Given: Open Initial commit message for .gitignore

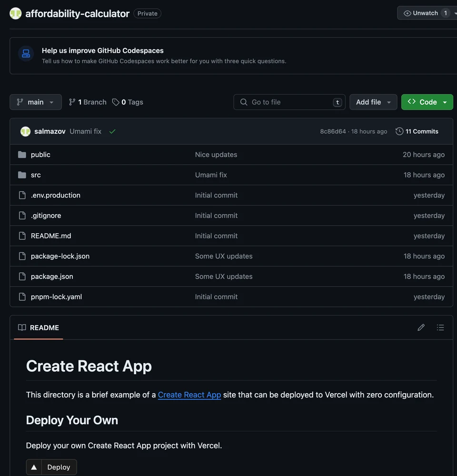Looking at the screenshot, I should (x=216, y=216).
